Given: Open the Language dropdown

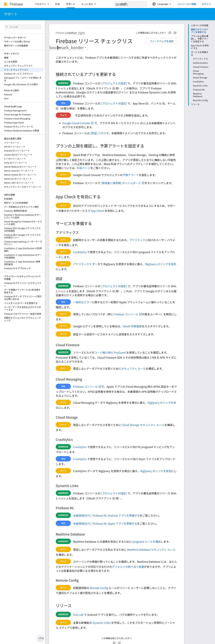Looking at the screenshot, I should point(162,4).
